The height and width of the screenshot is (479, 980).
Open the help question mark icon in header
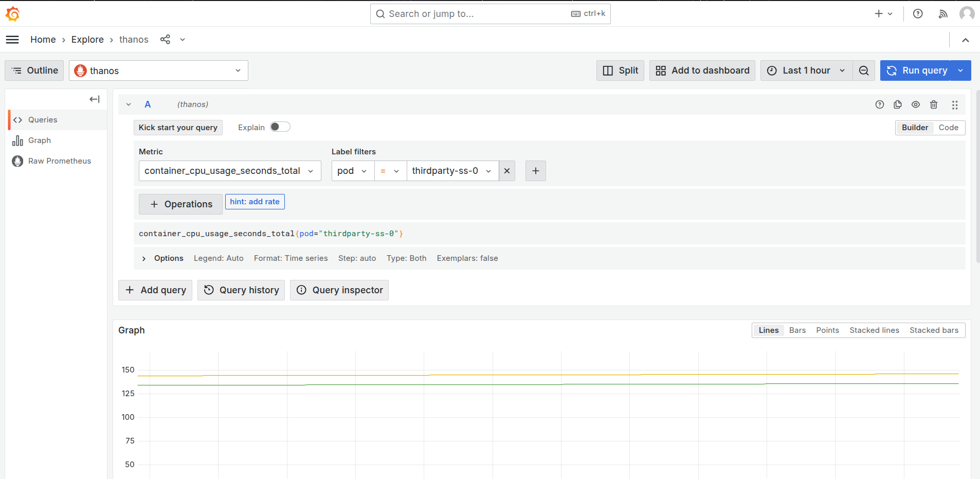[x=918, y=14]
